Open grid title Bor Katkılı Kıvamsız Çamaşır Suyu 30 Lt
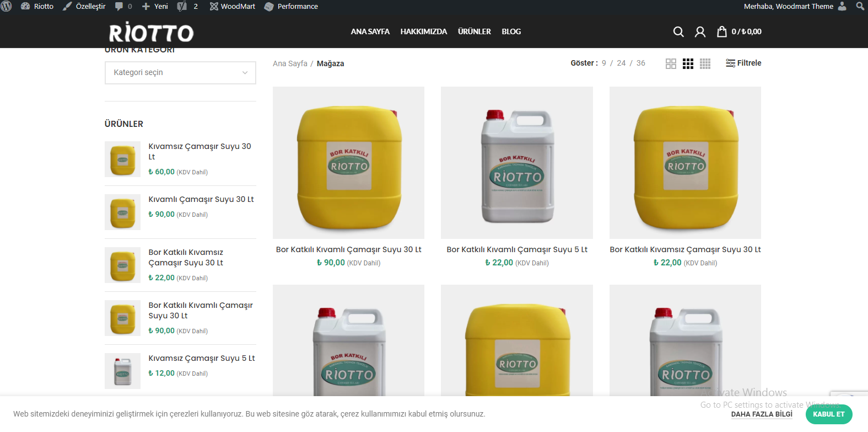This screenshot has width=868, height=432. [x=685, y=249]
